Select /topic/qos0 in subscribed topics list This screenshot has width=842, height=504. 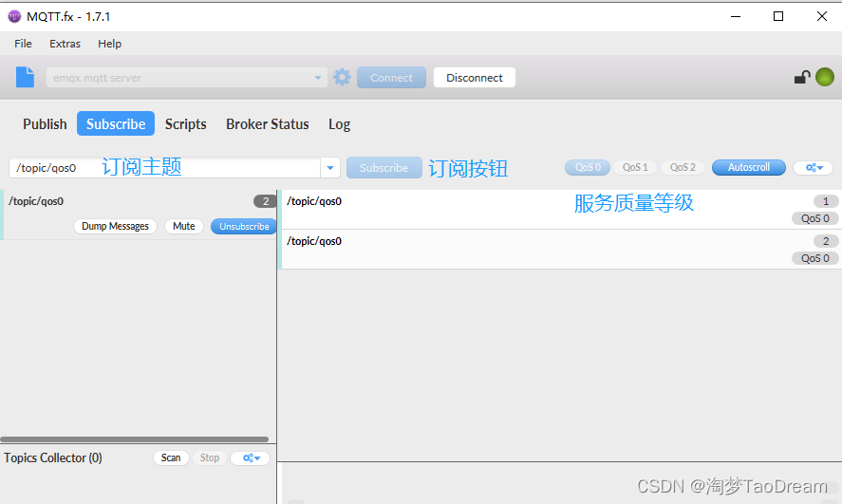pos(139,215)
